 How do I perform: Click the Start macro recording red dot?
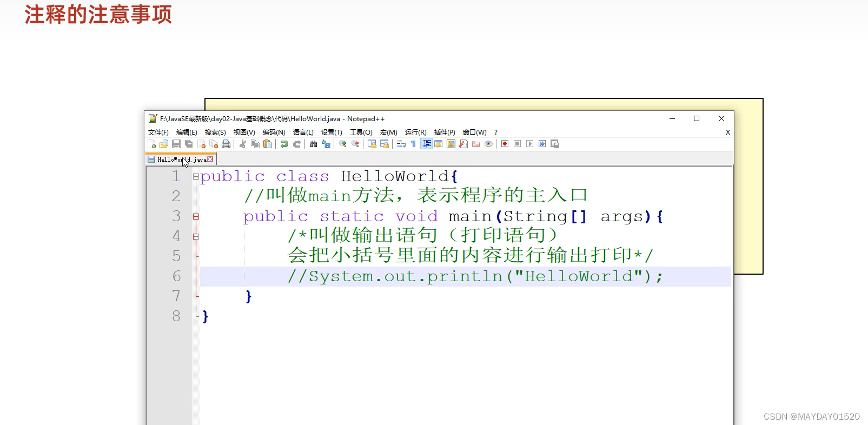(505, 144)
